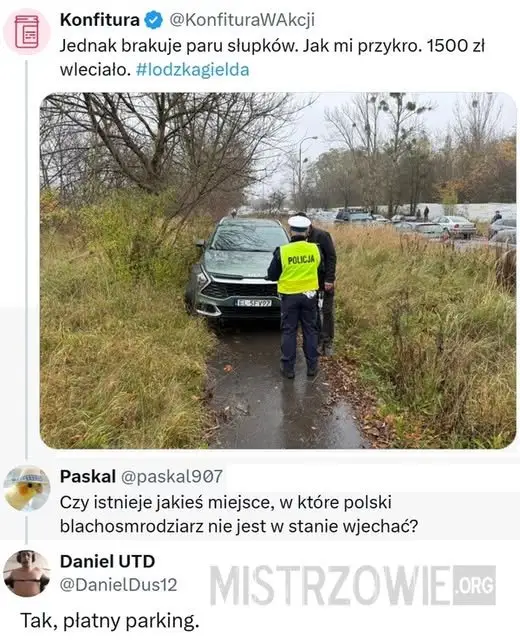
Task: Open Paskal's reply about blachosmrodziarz
Action: pos(239,514)
